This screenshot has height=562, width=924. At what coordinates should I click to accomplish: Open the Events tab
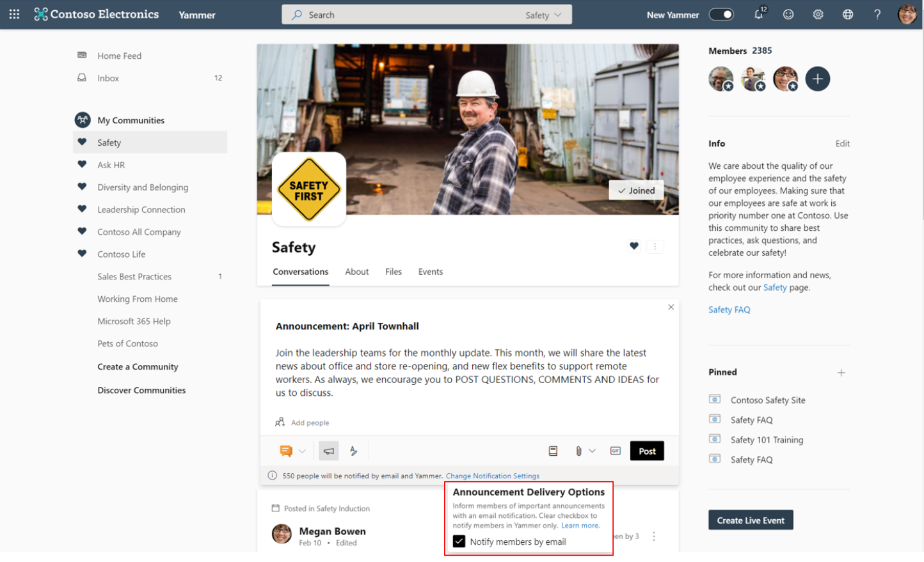(430, 272)
